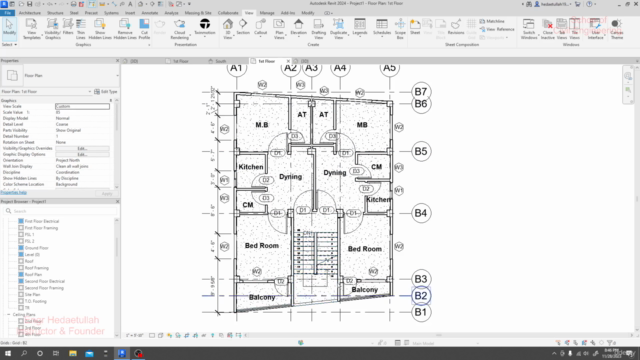Image resolution: width=640 pixels, height=360 pixels.
Task: Launch Twinmotion from the ribbon
Action: [204, 27]
